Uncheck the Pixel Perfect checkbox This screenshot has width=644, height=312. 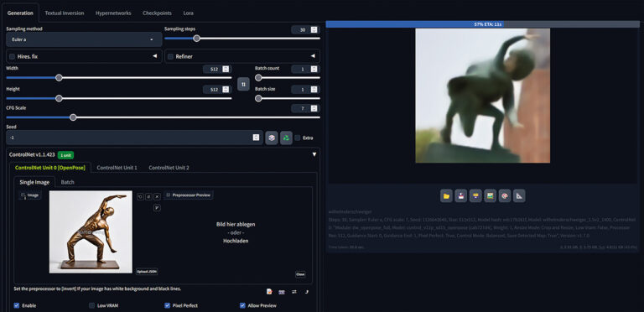[167, 305]
